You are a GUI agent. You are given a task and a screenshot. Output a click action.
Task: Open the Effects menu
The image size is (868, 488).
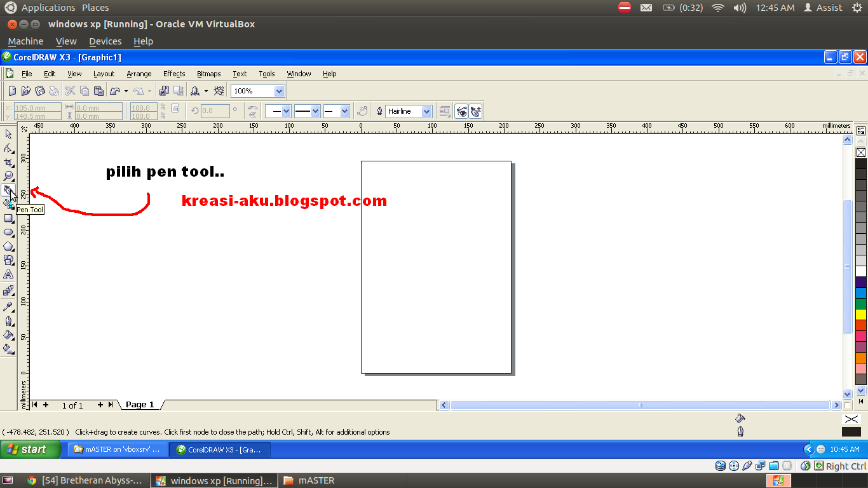pyautogui.click(x=174, y=74)
